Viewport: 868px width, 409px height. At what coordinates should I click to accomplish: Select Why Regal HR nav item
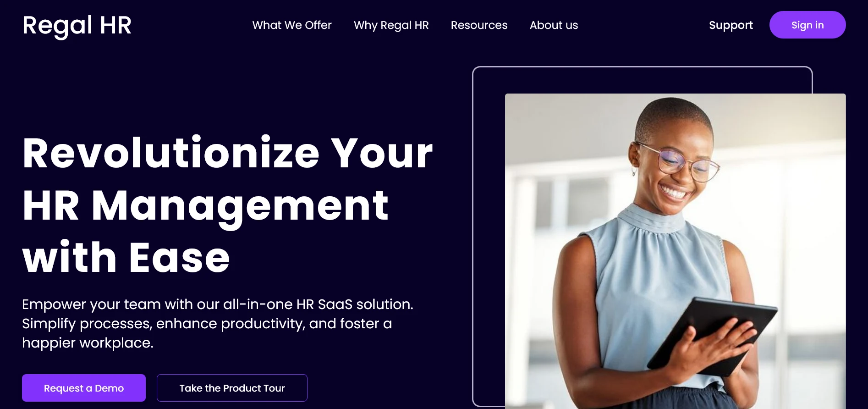tap(391, 25)
